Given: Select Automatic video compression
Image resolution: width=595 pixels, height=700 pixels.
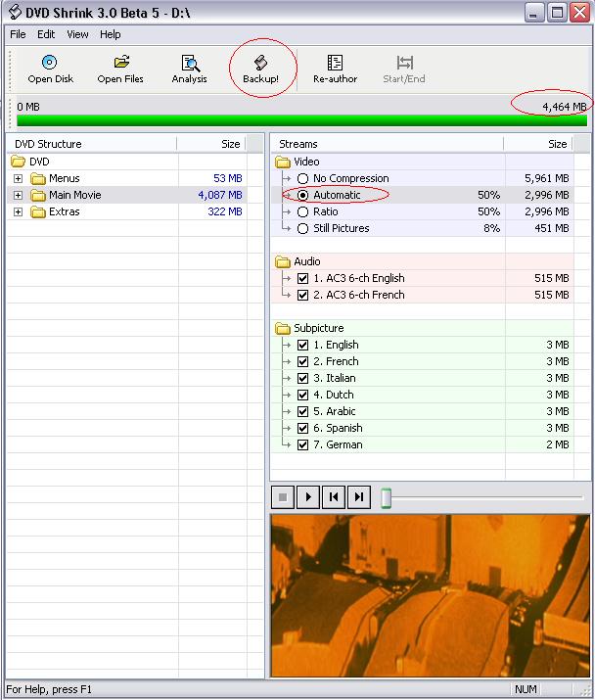Looking at the screenshot, I should click(302, 195).
